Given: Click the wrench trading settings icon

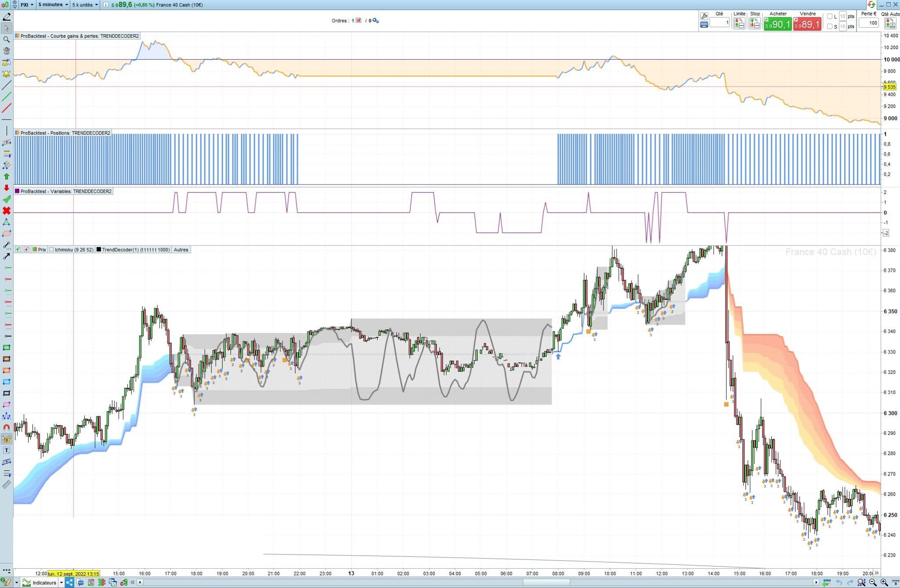Looking at the screenshot, I should [x=704, y=16].
